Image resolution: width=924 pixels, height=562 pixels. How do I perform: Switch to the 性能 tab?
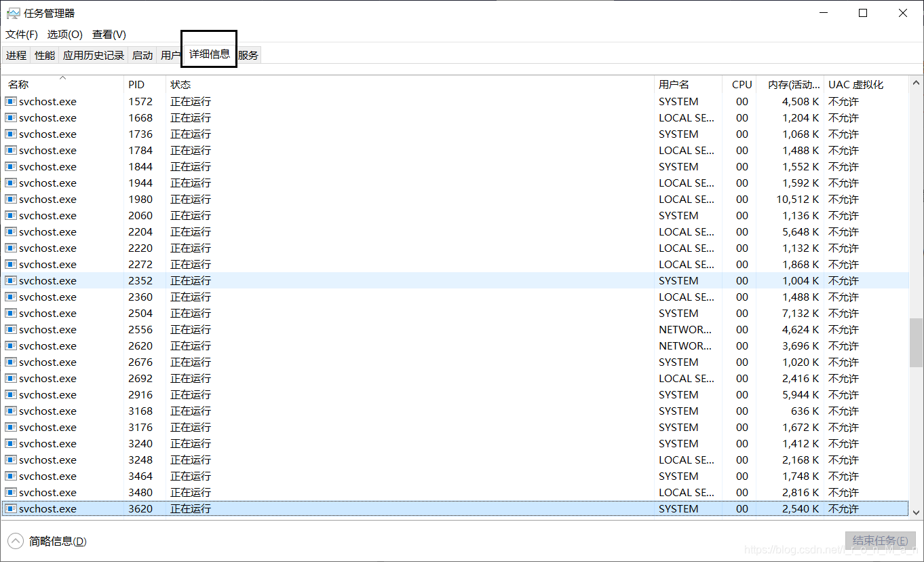[x=45, y=55]
